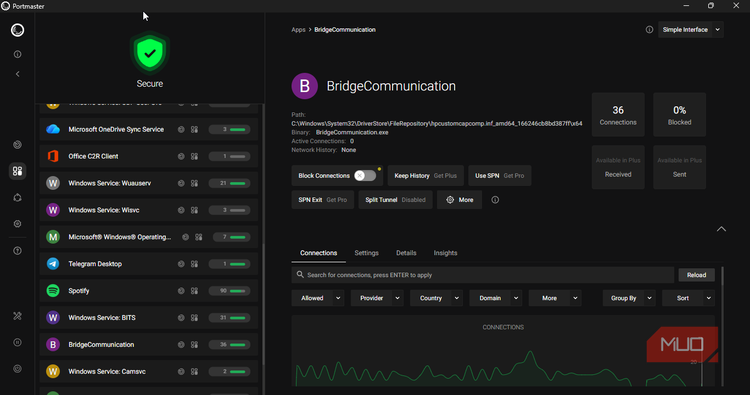Open the Domain filter dropdown arrow
Viewport: 750px width, 395px height.
516,298
